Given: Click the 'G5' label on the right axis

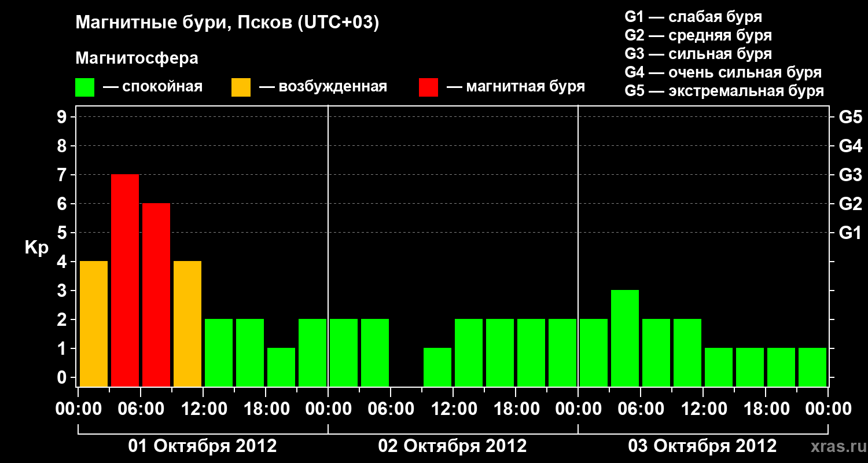Looking at the screenshot, I should pyautogui.click(x=851, y=117).
